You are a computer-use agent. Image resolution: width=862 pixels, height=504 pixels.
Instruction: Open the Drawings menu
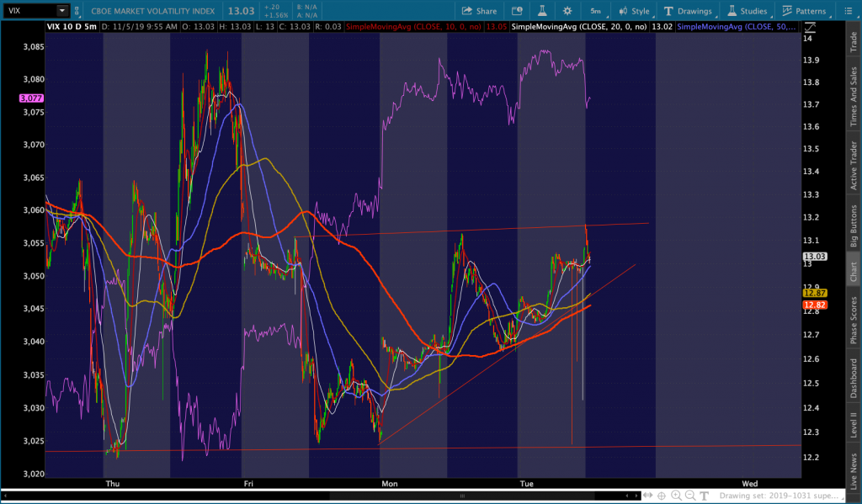688,11
